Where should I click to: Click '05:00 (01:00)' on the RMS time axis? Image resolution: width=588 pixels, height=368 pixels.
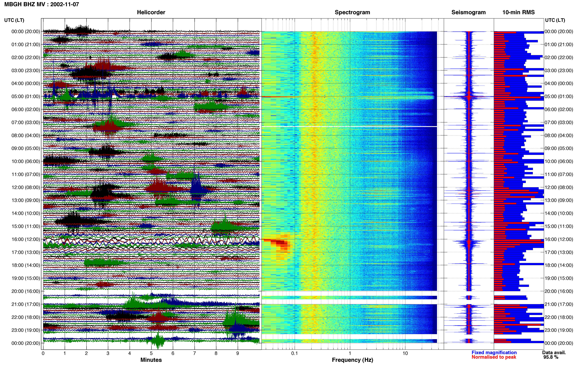pyautogui.click(x=559, y=96)
